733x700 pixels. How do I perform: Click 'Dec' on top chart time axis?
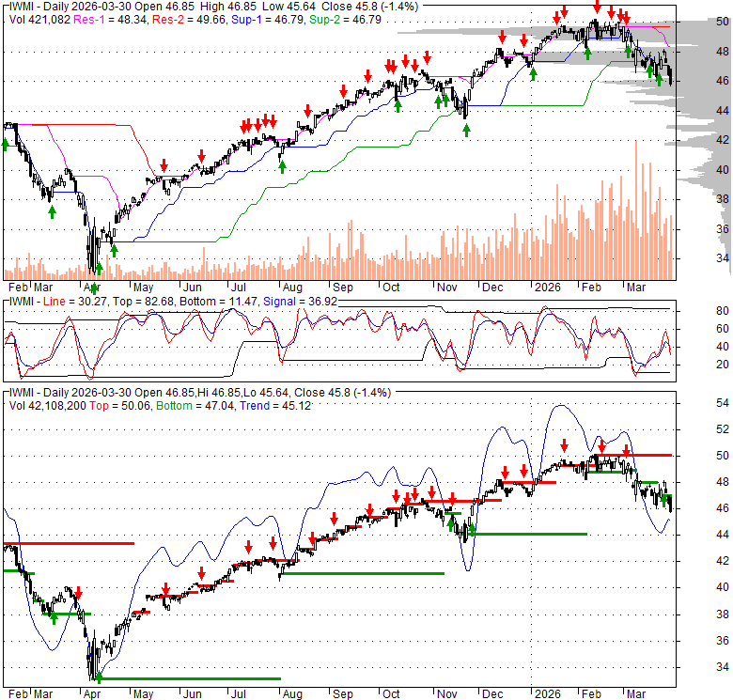click(x=492, y=288)
